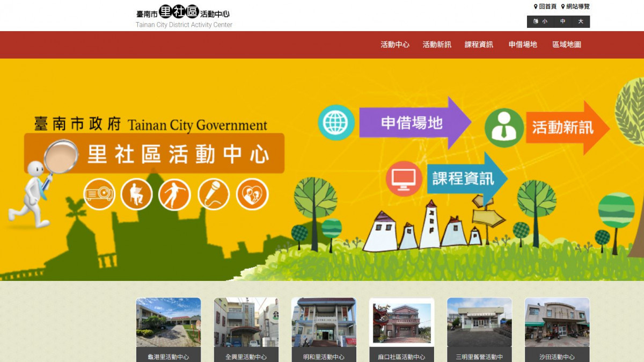Screen dimensions: 644x362
Task: Set font size to 中 (medium)
Action: point(563,21)
